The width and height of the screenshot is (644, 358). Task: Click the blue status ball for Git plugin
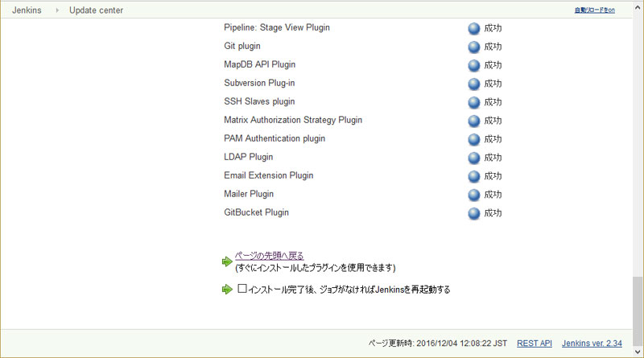click(474, 47)
